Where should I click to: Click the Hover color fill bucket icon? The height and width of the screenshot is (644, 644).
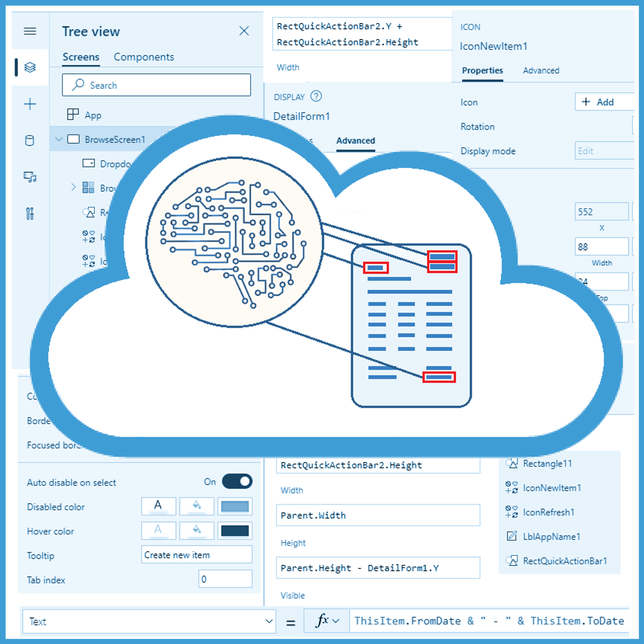196,530
